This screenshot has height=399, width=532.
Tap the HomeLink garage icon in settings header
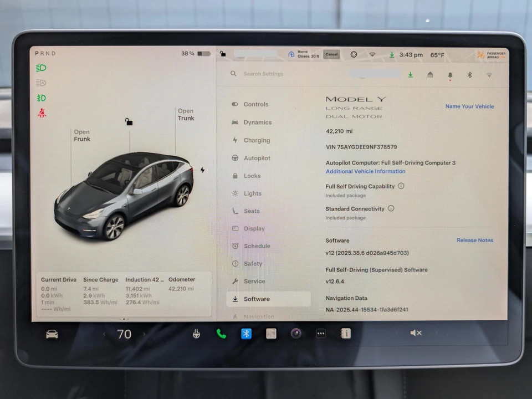coord(430,75)
